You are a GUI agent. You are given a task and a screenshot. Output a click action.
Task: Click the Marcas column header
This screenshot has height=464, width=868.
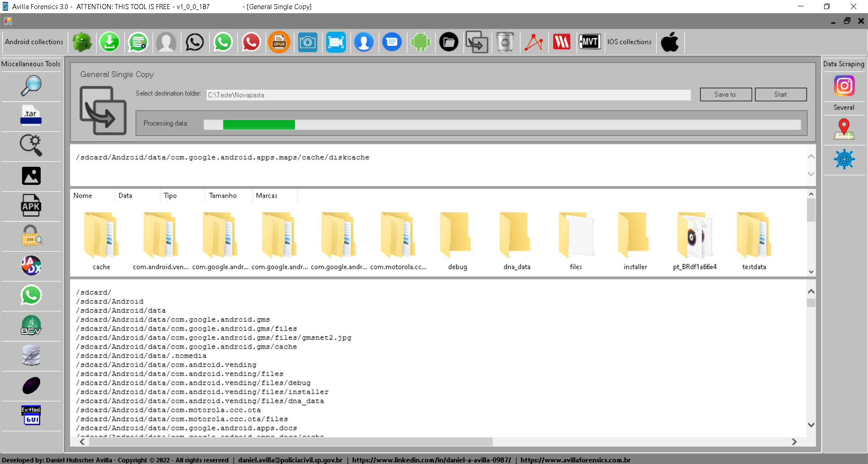tap(275, 195)
